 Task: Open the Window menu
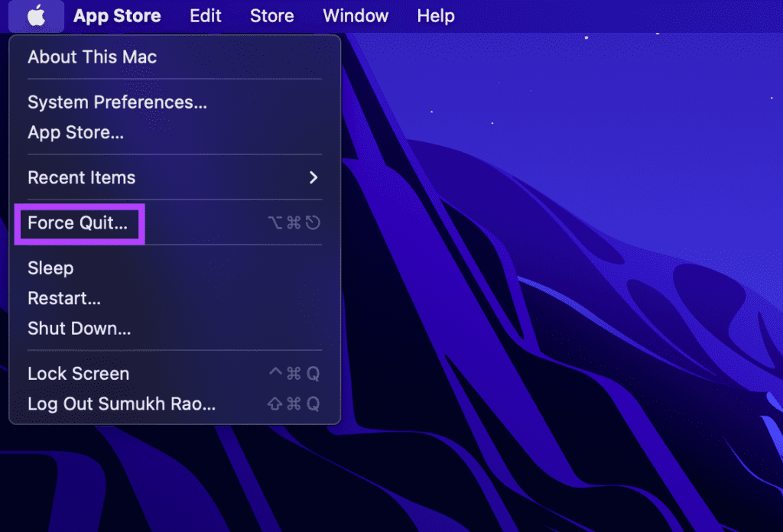click(x=356, y=16)
